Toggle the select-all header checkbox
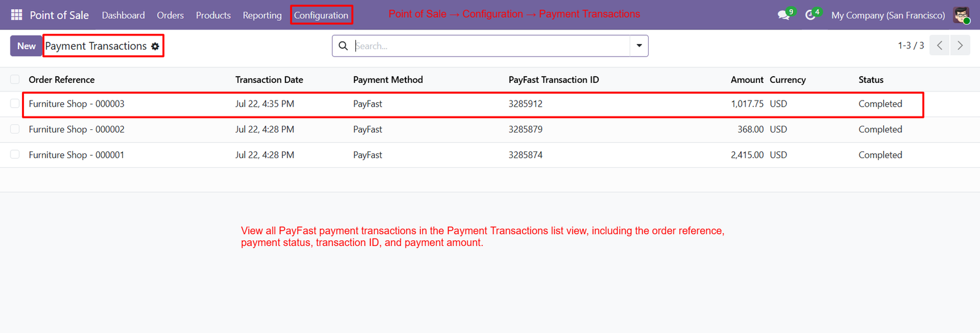The image size is (980, 333). pos(15,80)
